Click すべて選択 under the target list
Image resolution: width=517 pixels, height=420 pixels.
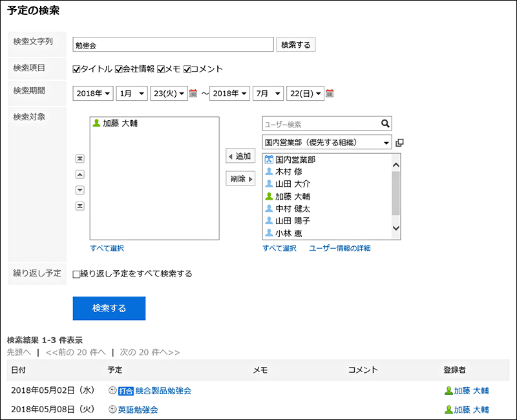tap(107, 248)
